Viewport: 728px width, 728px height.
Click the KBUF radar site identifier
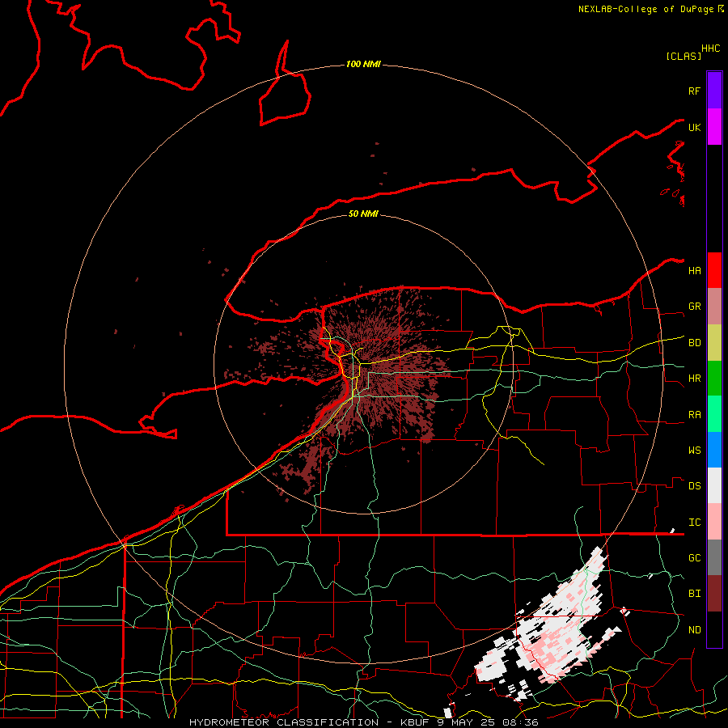click(416, 722)
